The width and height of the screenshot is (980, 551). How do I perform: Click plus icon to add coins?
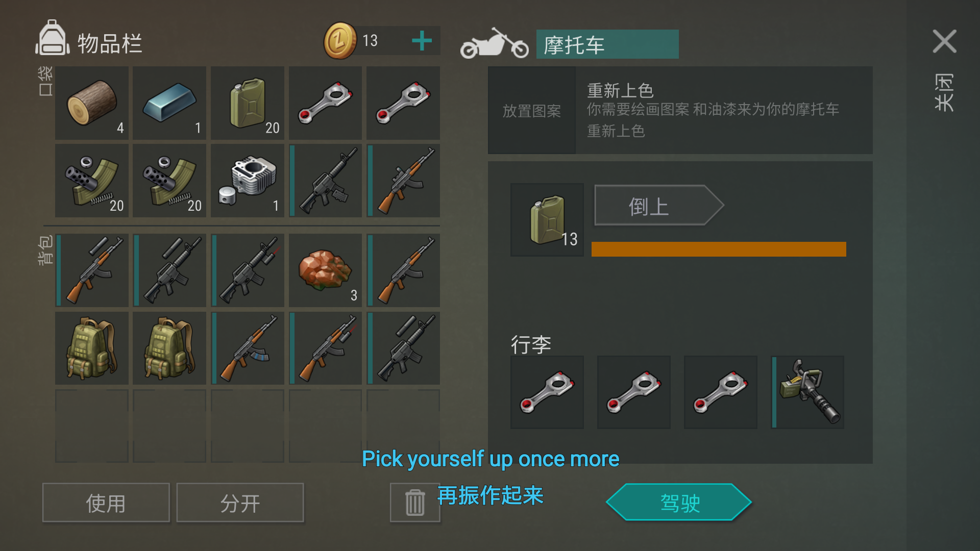click(422, 40)
